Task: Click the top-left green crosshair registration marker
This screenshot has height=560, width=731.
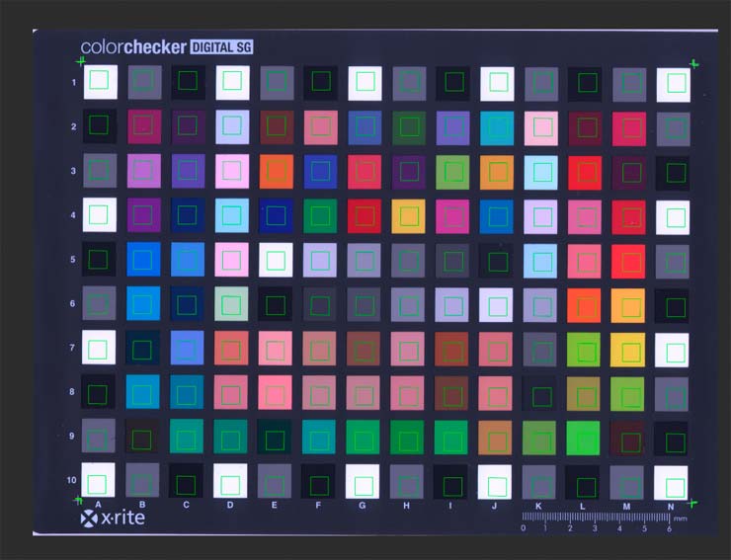Action: 81,60
